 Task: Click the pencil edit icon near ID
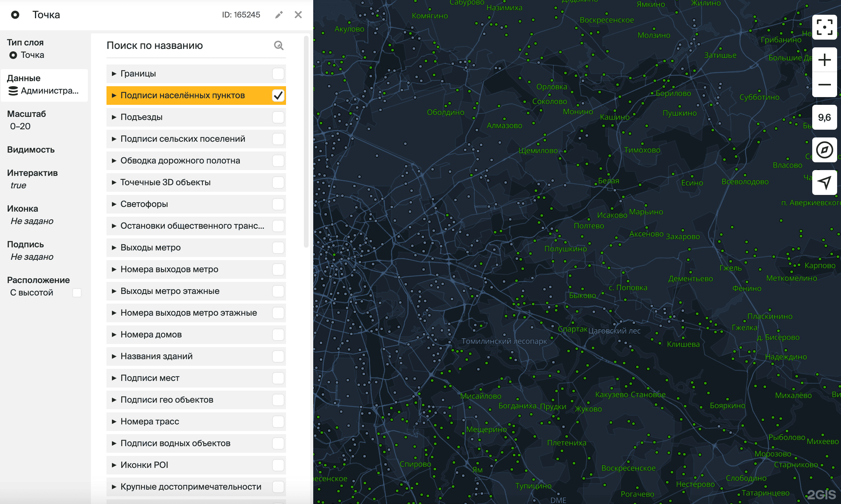pyautogui.click(x=279, y=15)
